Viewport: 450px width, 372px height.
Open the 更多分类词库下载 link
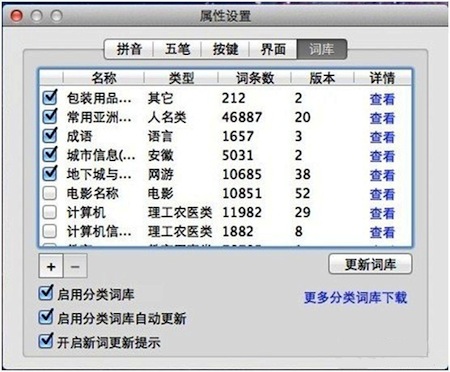pyautogui.click(x=355, y=297)
